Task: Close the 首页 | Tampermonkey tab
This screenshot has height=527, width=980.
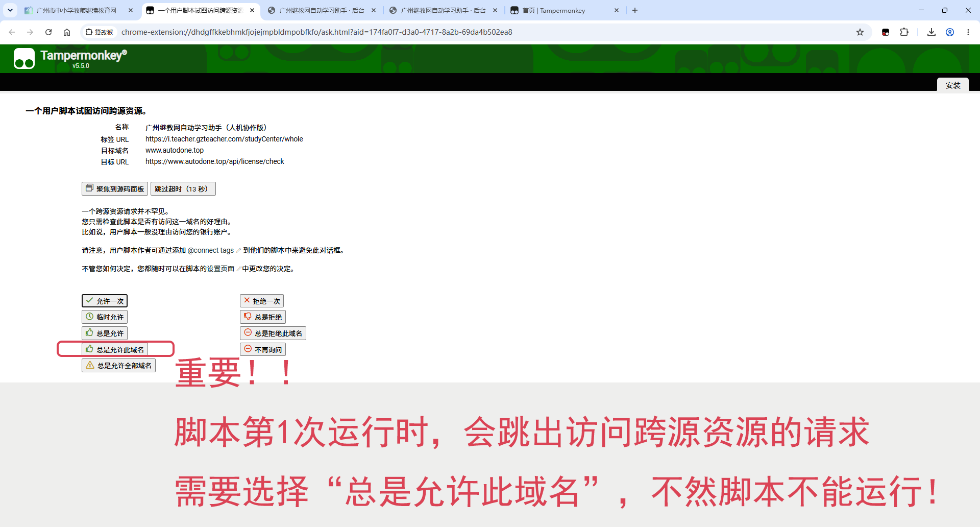Action: [617, 10]
